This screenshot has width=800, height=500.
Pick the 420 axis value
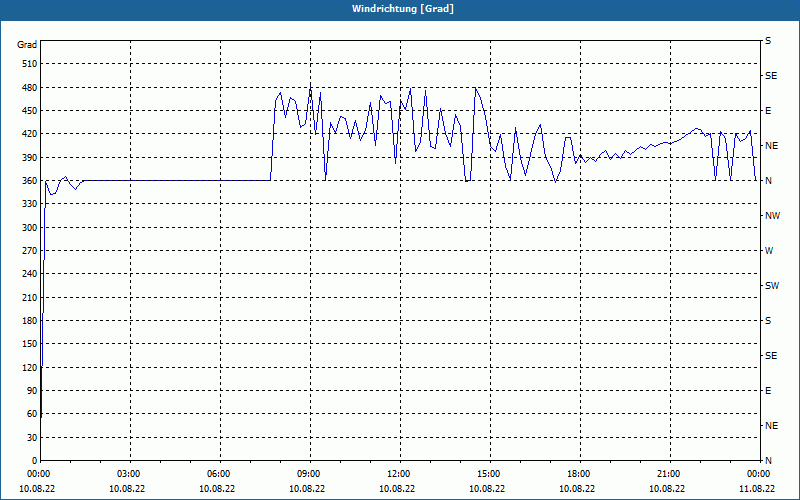point(30,134)
